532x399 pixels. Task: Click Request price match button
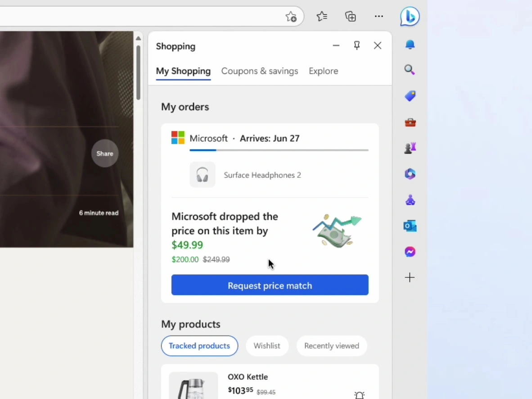click(x=270, y=285)
